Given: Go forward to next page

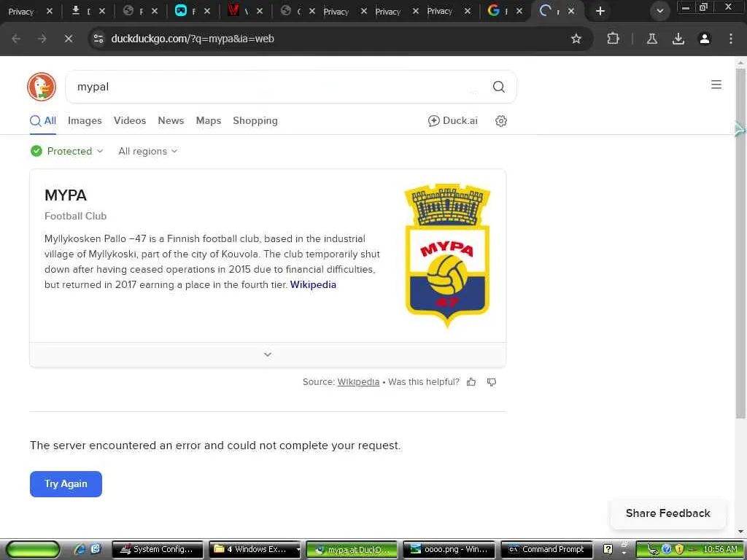Looking at the screenshot, I should click(42, 39).
